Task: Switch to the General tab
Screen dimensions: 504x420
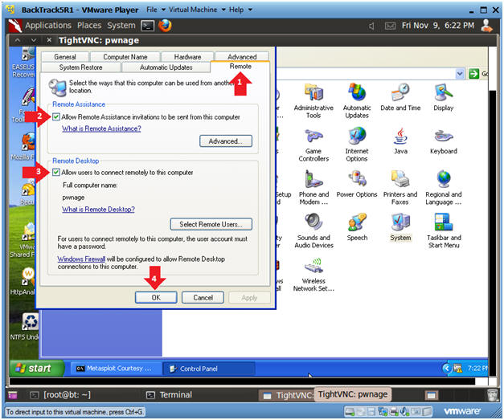Action: [65, 56]
